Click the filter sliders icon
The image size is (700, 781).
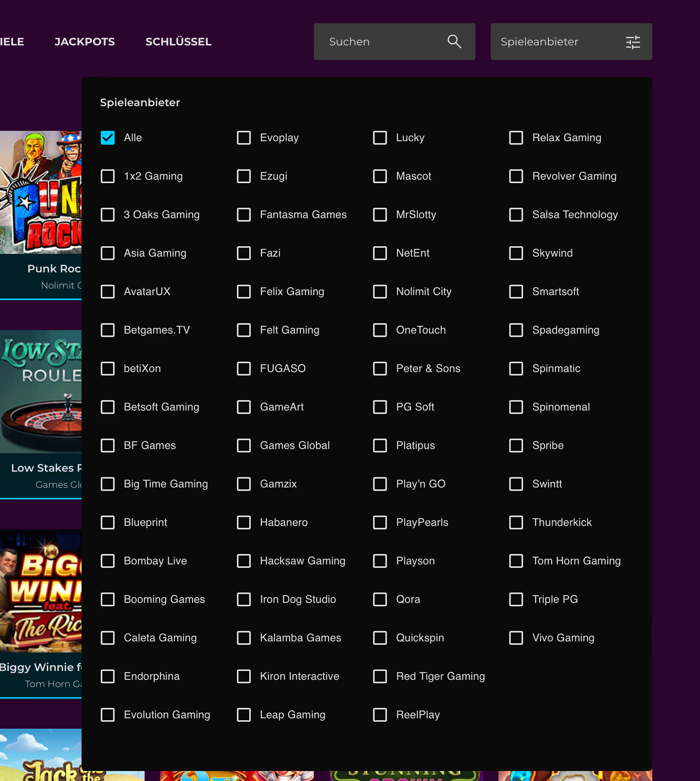[x=633, y=42]
